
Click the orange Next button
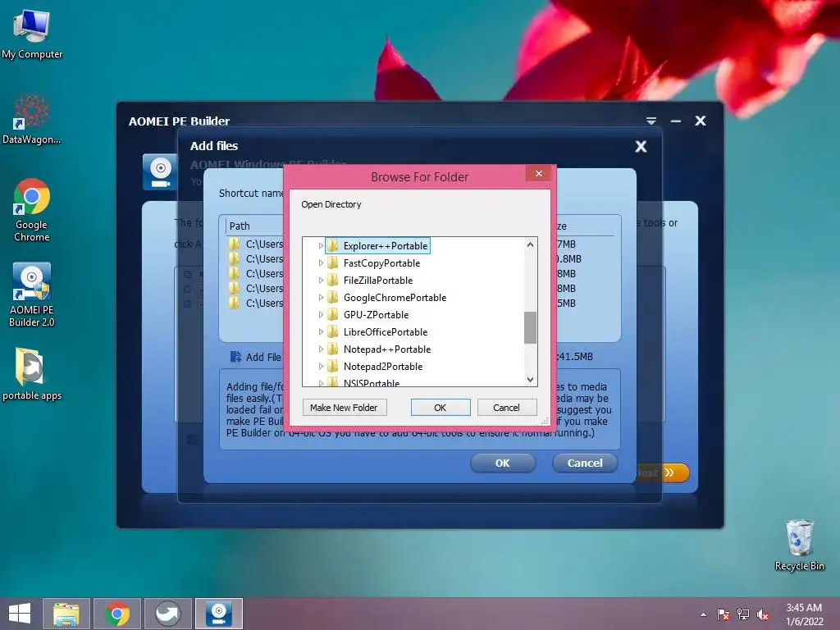pyautogui.click(x=662, y=472)
